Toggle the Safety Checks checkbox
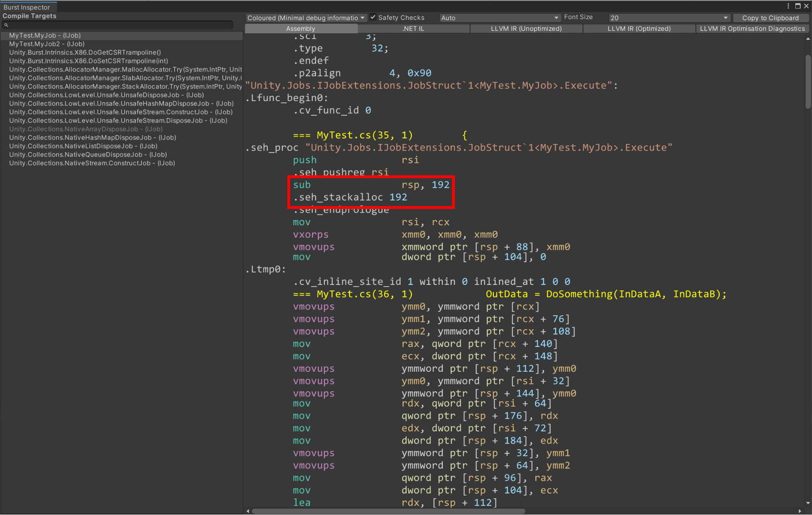This screenshot has width=812, height=515. [373, 17]
